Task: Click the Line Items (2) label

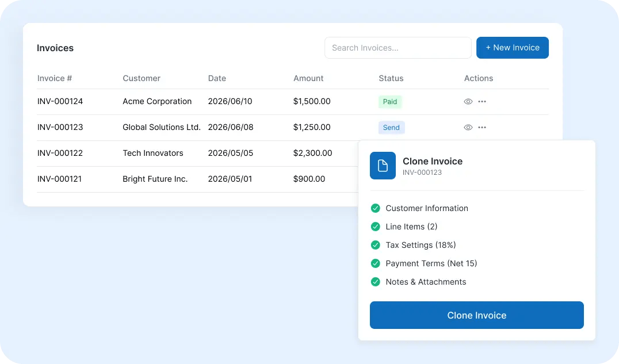Action: pos(411,227)
